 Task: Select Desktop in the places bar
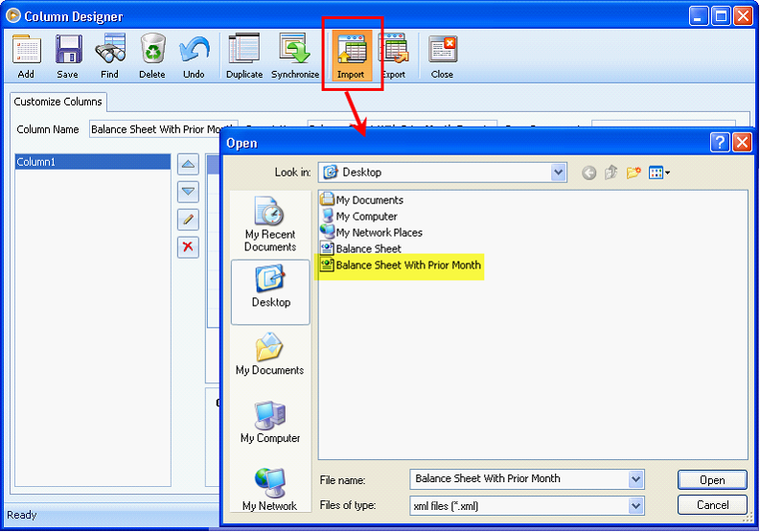[270, 292]
